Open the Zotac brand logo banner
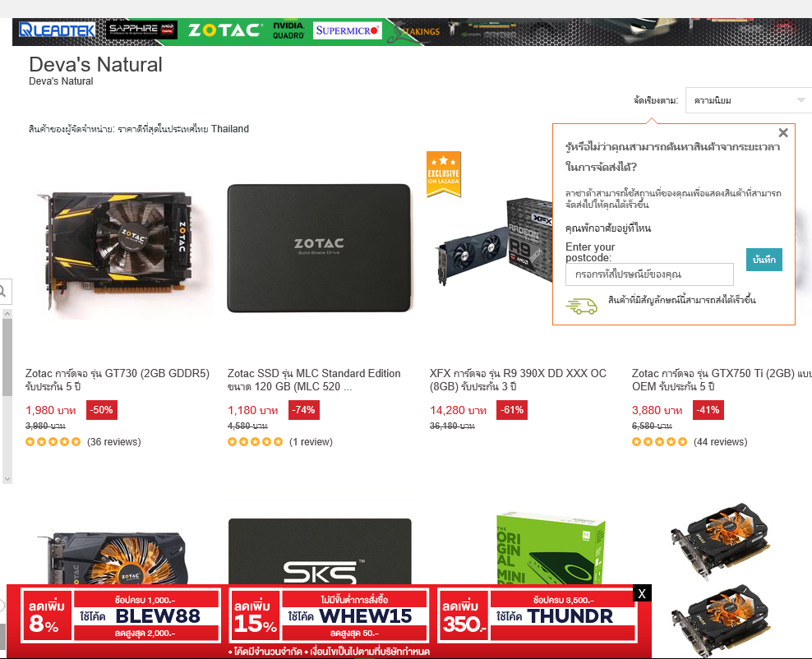 coord(224,30)
